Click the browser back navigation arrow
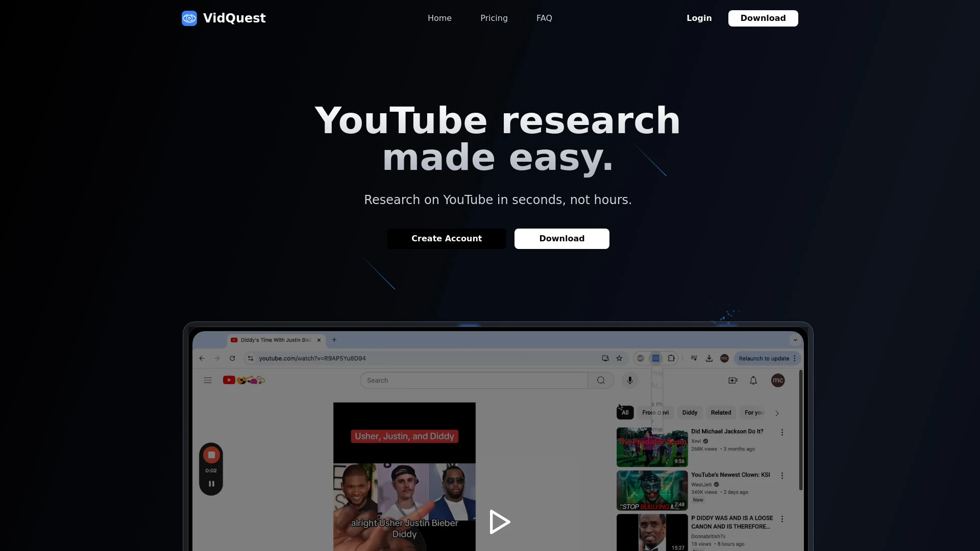 coord(202,358)
